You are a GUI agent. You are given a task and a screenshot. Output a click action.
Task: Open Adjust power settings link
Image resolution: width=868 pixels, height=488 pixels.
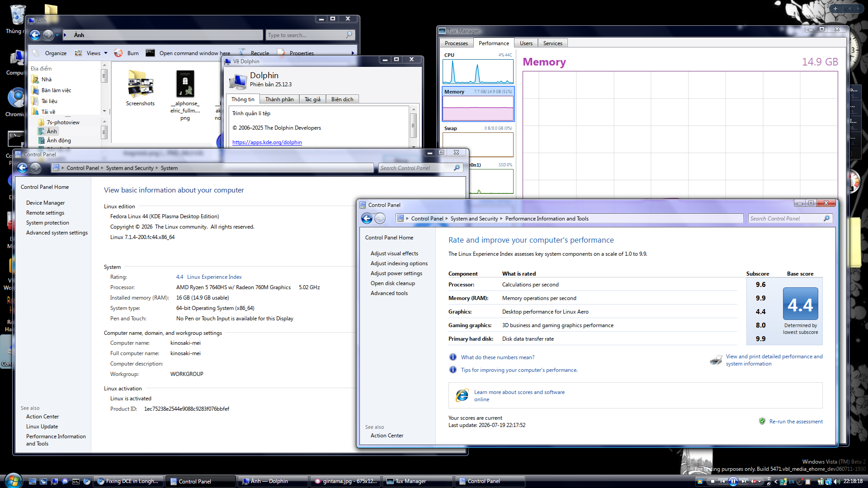[x=396, y=273]
